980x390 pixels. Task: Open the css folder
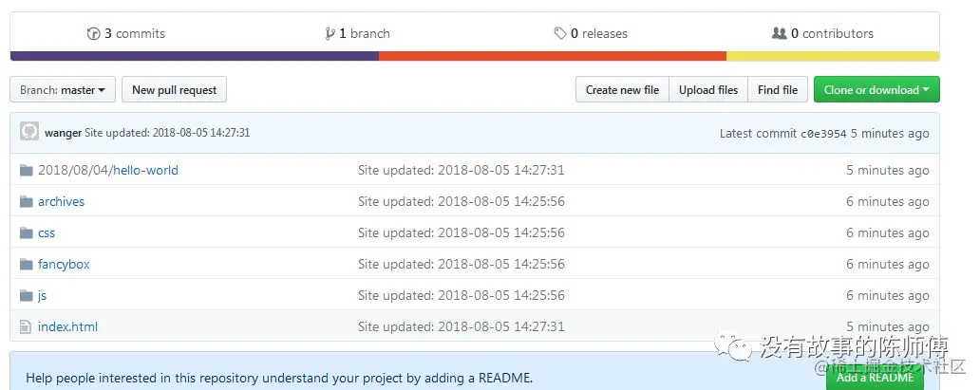point(47,233)
